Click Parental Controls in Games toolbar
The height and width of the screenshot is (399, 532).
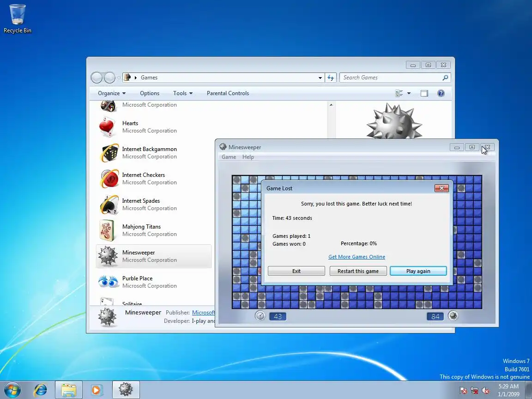[228, 93]
